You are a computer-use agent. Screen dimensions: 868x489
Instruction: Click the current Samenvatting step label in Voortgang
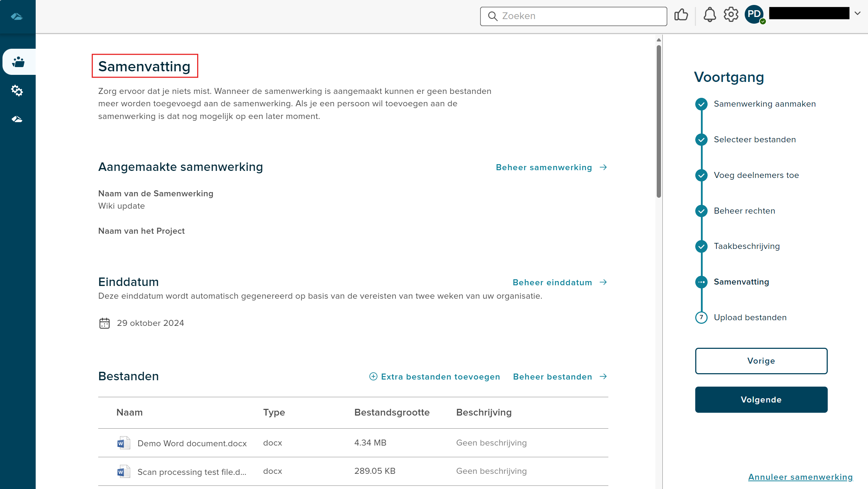(741, 282)
